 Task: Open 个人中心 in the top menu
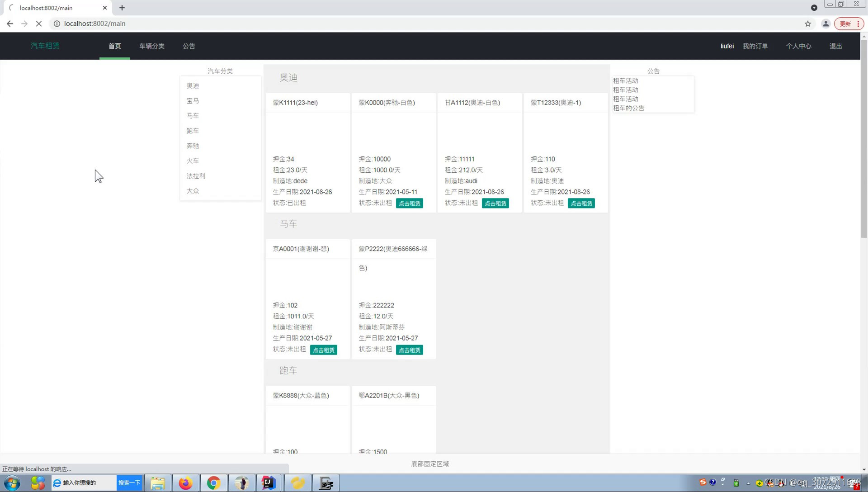tap(798, 46)
